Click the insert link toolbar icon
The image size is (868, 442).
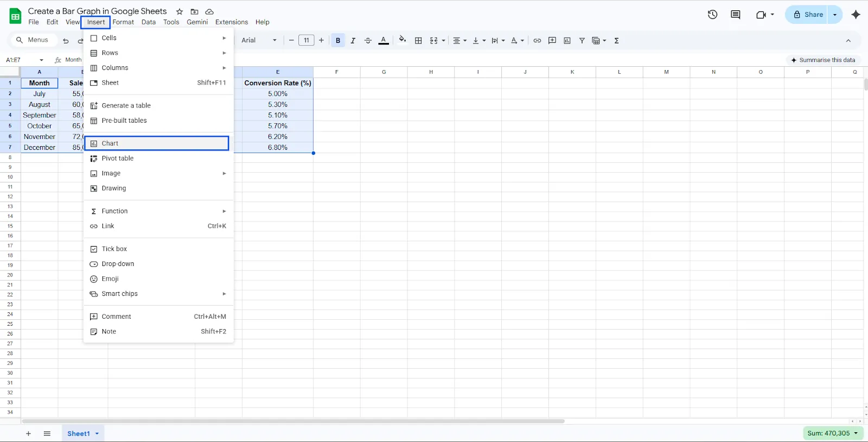pyautogui.click(x=537, y=41)
